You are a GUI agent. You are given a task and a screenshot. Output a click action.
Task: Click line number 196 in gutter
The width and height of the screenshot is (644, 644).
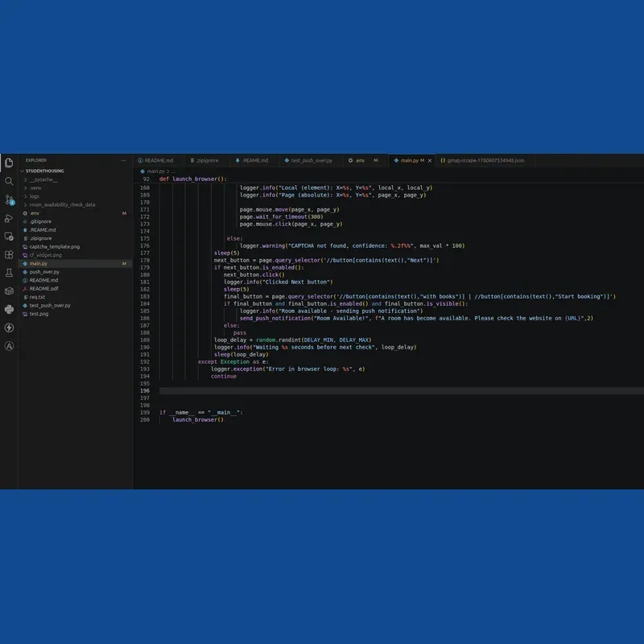click(x=145, y=390)
